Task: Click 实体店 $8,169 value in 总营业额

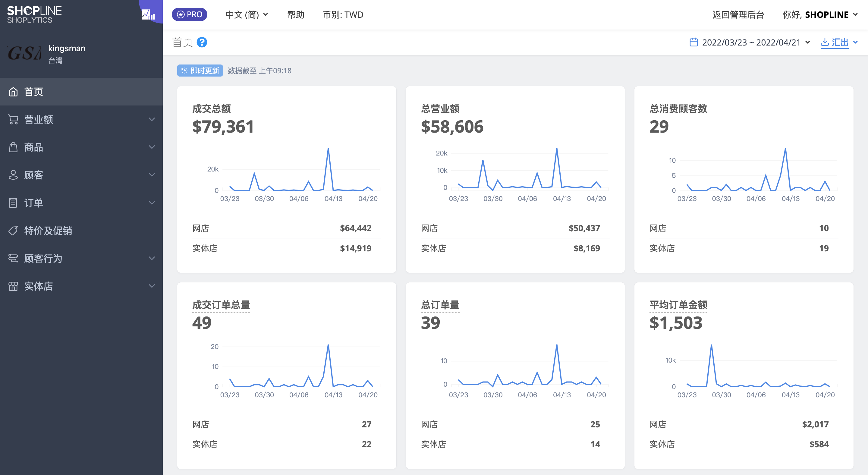Action: click(587, 248)
